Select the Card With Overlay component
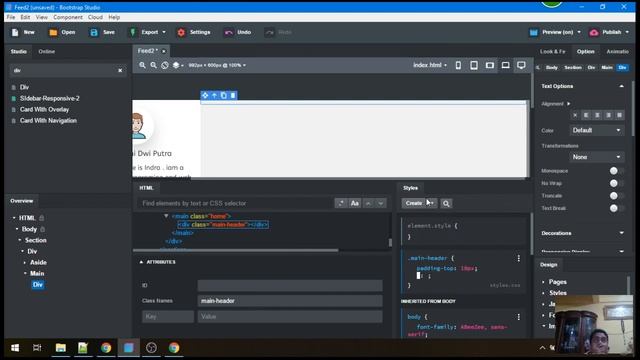Viewport: 640px width, 360px height. 44,109
